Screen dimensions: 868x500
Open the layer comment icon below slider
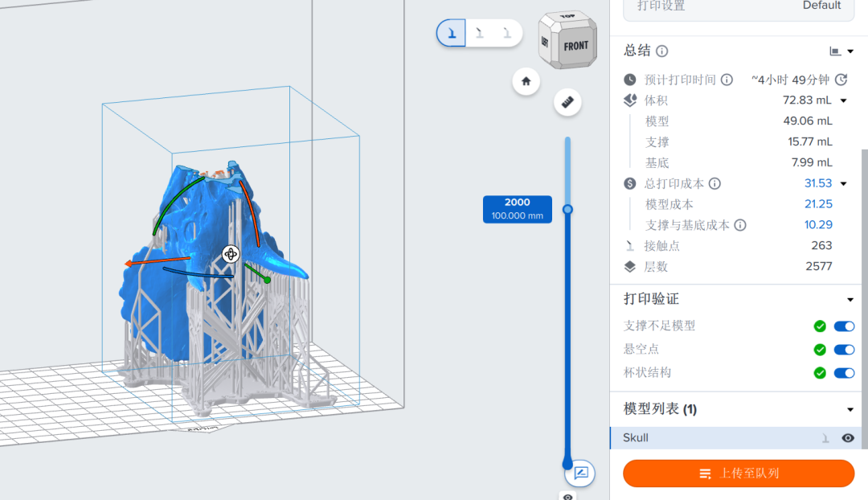[x=580, y=473]
